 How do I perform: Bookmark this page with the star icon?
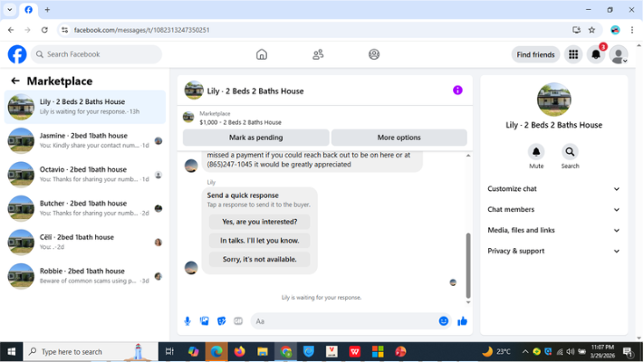[x=591, y=30]
